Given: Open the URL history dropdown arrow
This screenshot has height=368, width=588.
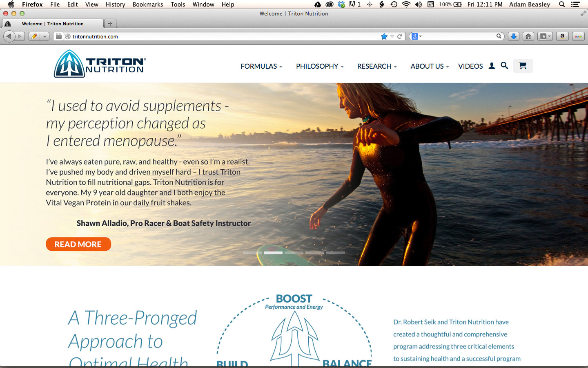Looking at the screenshot, I should pyautogui.click(x=392, y=36).
